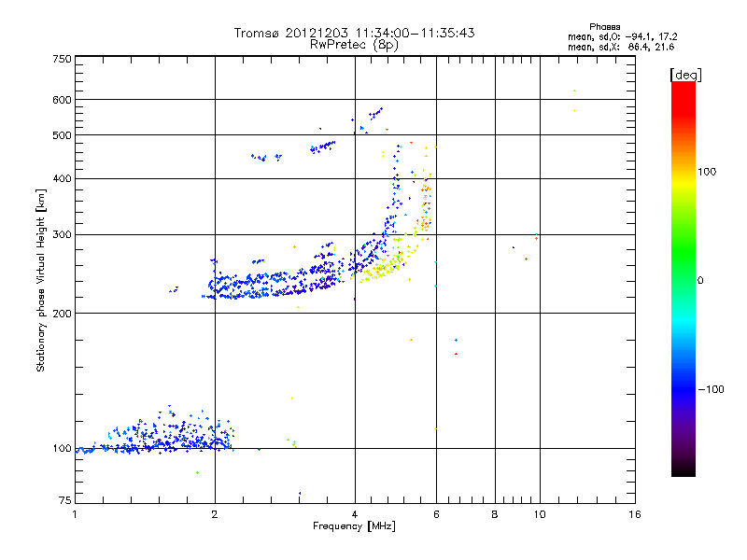Viewport: 747px width, 560px height.
Task: Select 'mean, sd,X: 86.4, 21.6' text
Action: tap(621, 47)
